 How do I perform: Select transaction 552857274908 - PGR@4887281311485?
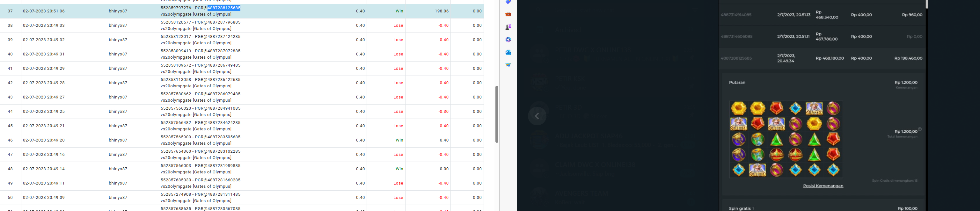coord(201,195)
